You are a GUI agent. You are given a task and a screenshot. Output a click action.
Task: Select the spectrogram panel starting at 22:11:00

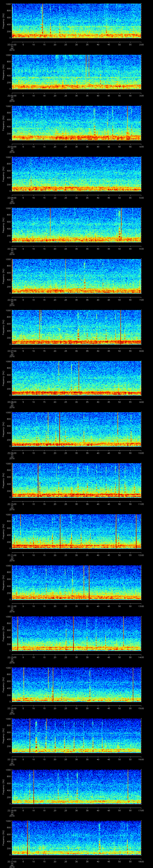[76, 531]
